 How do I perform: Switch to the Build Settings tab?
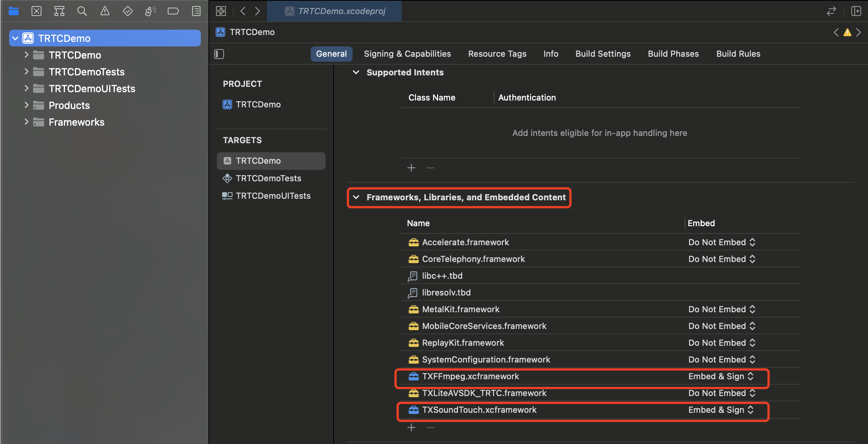603,54
